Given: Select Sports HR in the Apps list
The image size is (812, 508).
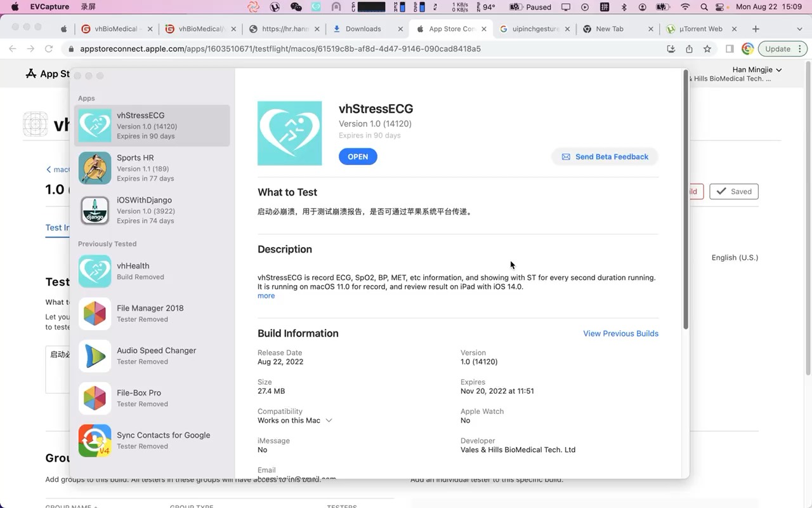Looking at the screenshot, I should (152, 168).
